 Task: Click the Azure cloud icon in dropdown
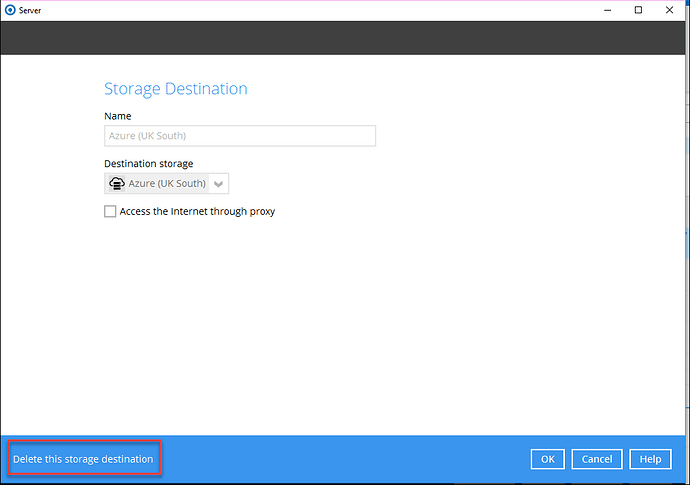point(116,183)
